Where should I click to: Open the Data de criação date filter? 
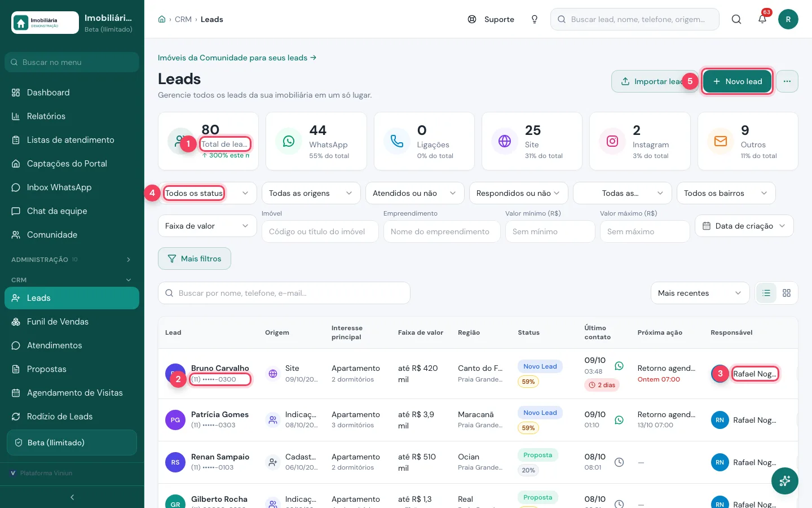[x=744, y=226]
